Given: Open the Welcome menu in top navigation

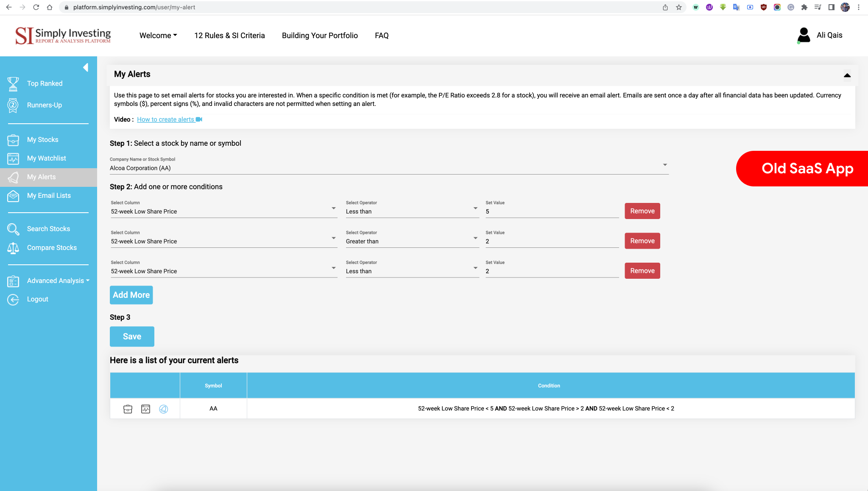Looking at the screenshot, I should click(x=158, y=36).
